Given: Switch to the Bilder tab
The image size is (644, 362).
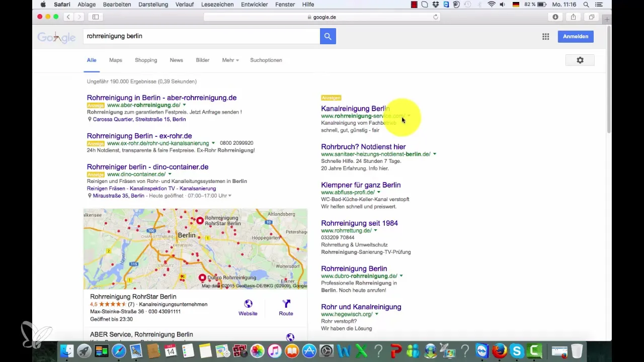Looking at the screenshot, I should (203, 60).
